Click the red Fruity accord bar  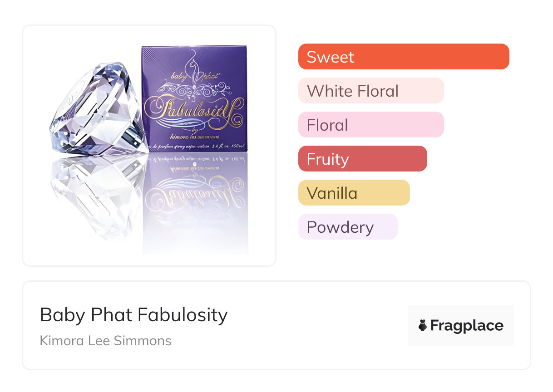(362, 159)
